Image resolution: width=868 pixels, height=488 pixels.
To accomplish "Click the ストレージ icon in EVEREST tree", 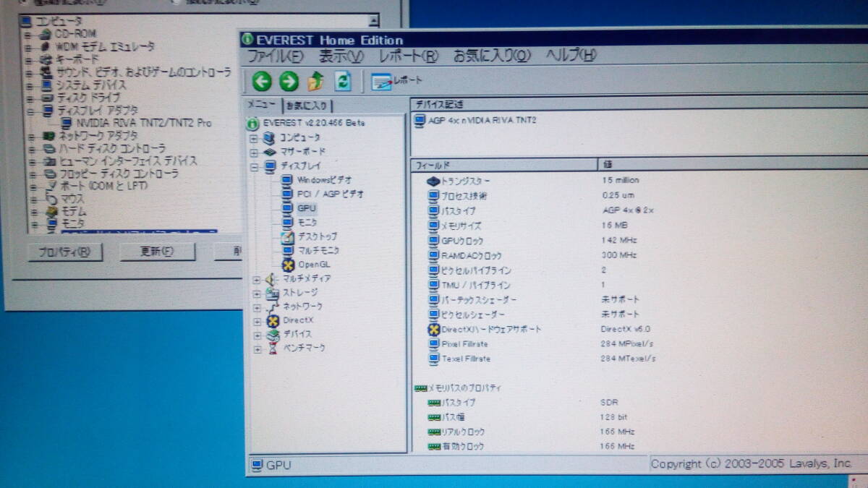I will click(x=272, y=293).
